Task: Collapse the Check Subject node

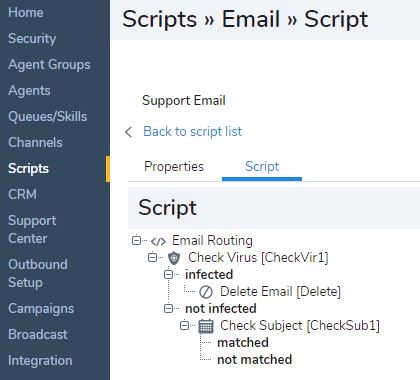Action: [x=184, y=325]
